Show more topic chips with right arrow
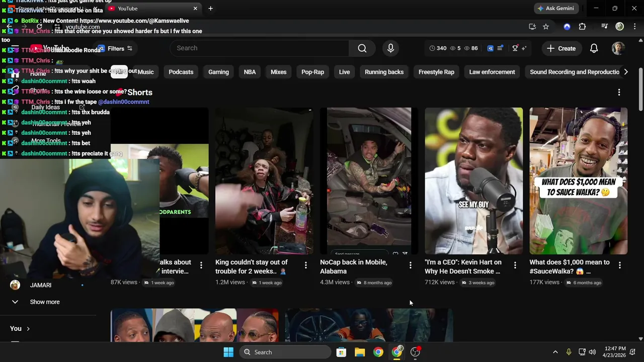Viewport: 644px width, 362px height. (x=625, y=72)
